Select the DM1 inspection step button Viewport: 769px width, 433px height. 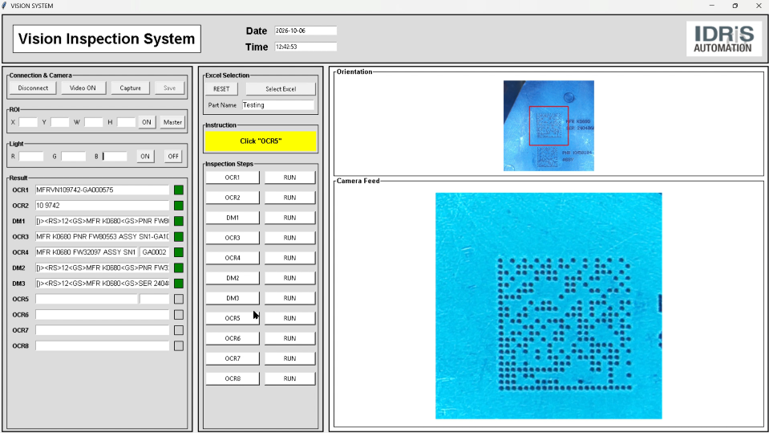232,218
